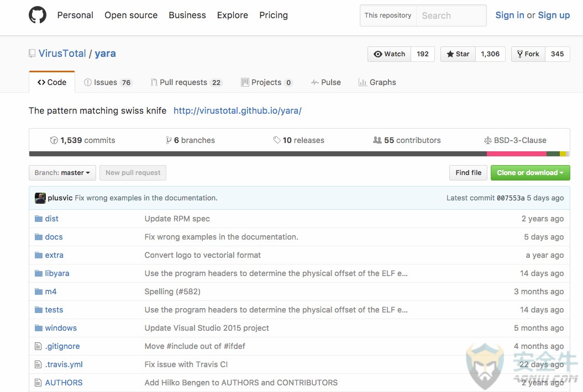Click the folder icon for dist
Image resolution: width=583 pixels, height=392 pixels.
tap(39, 219)
